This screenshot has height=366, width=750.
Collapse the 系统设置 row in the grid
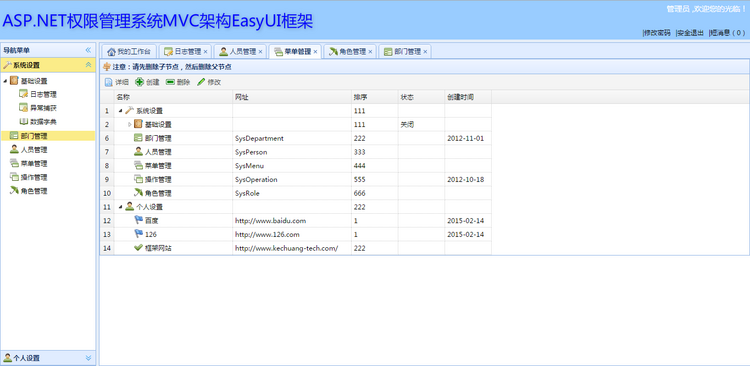(x=120, y=111)
